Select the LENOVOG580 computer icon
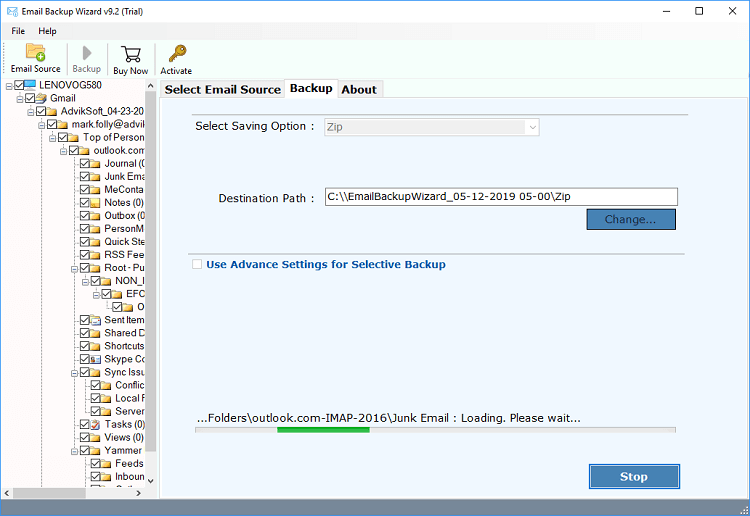Image resolution: width=750 pixels, height=516 pixels. point(30,85)
